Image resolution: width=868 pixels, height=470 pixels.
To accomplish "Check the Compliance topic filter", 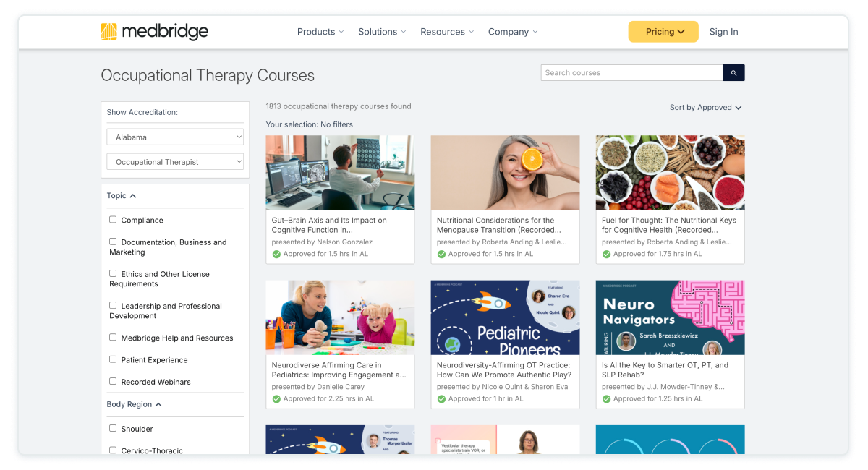I will (113, 220).
